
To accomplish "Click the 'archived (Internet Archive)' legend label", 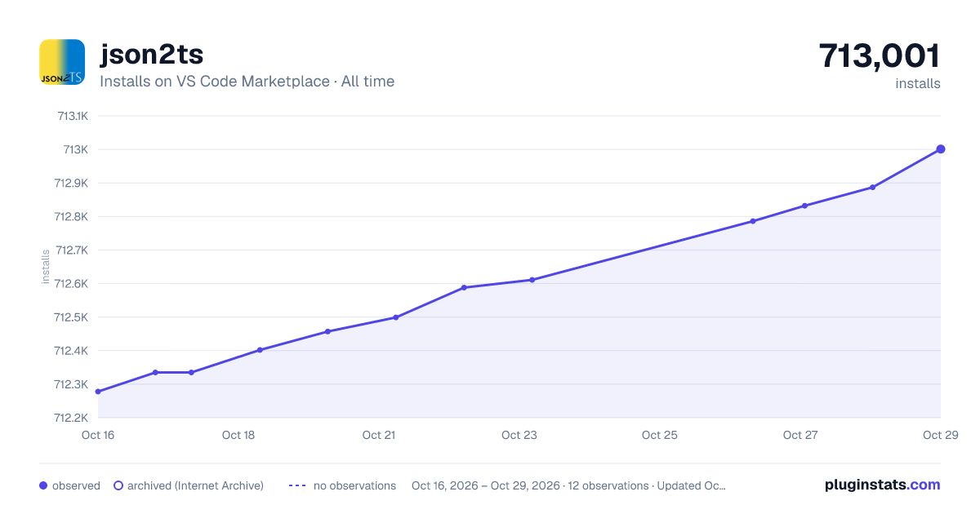I will pyautogui.click(x=195, y=485).
